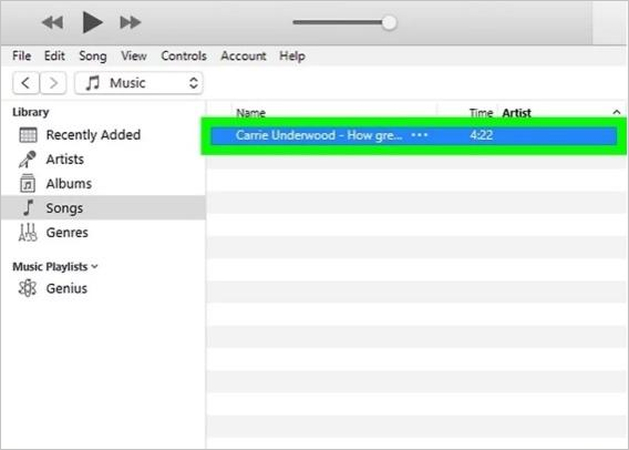Click the album icon beside Albums
629x450 pixels.
point(27,184)
